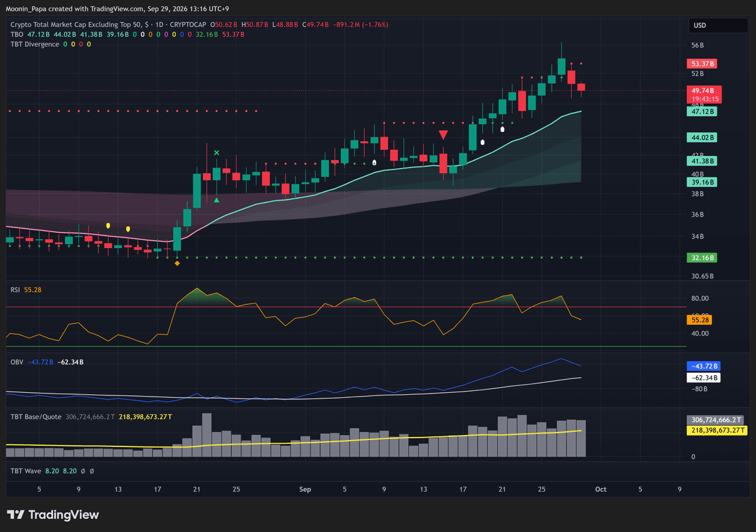Click the blue -43.72B OBV scale label
Image resolution: width=756 pixels, height=532 pixels.
pos(703,366)
